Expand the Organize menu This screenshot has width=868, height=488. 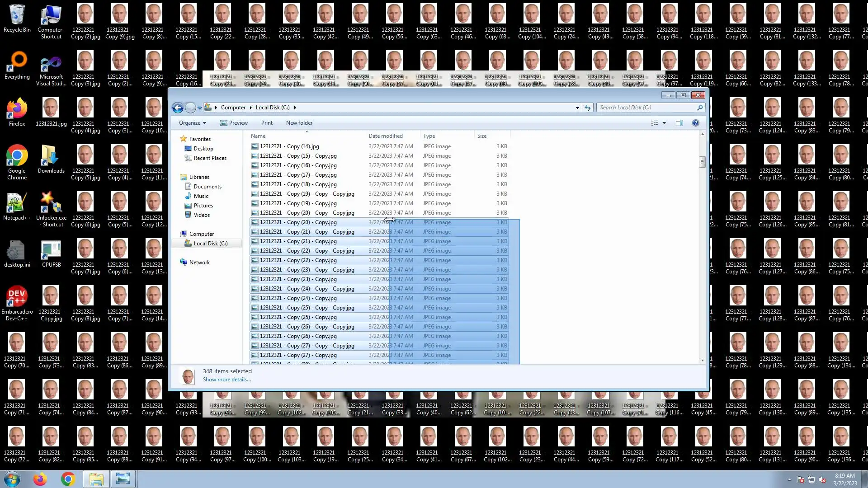192,123
